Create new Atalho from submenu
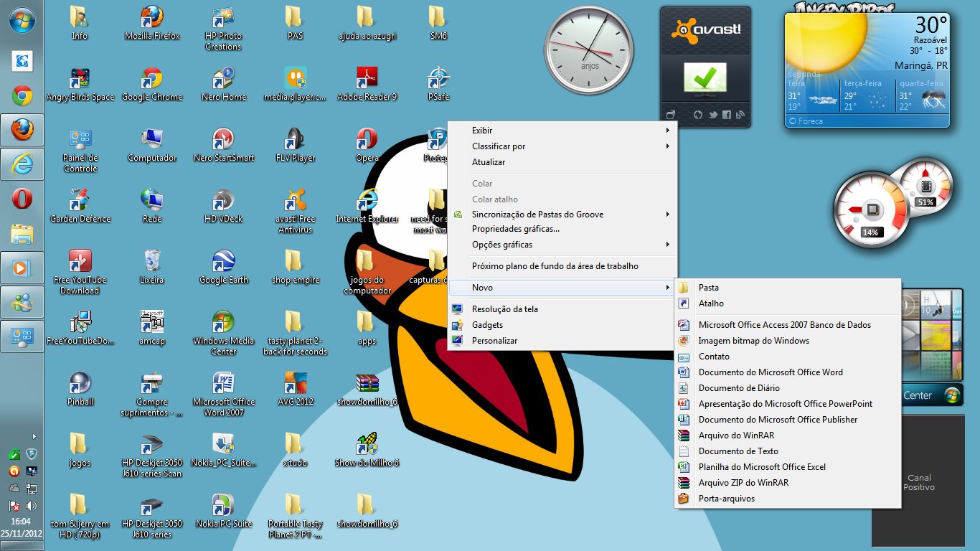 click(788, 303)
